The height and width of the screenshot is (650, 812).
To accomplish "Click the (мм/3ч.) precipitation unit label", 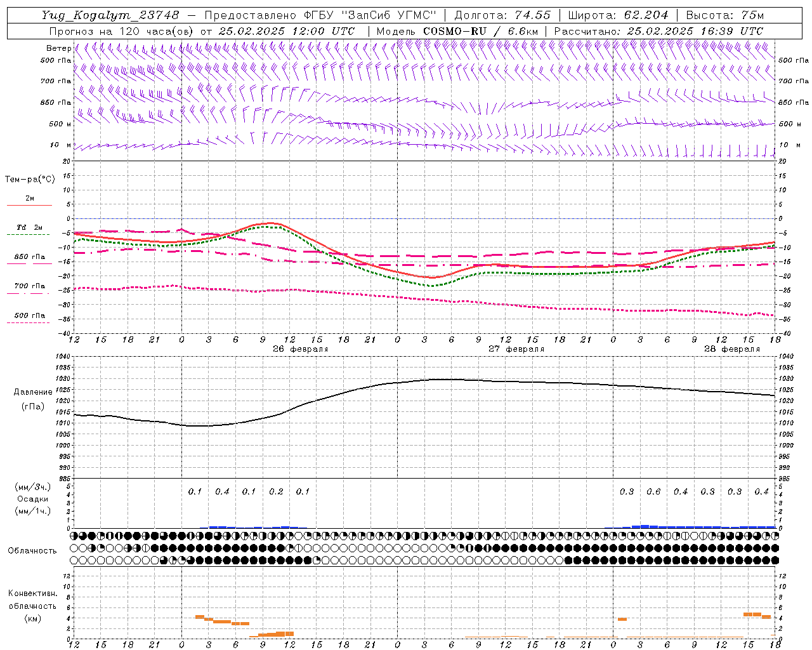I will (33, 487).
